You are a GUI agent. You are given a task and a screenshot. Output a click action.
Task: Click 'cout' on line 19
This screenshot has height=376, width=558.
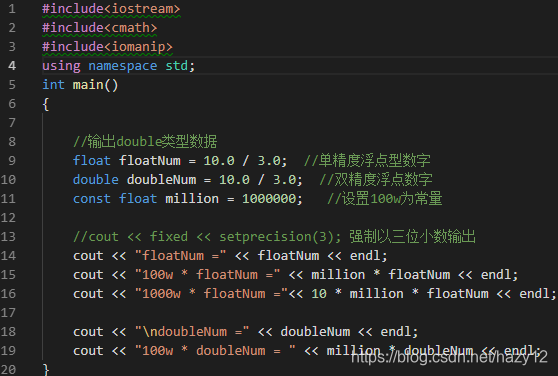(88, 351)
